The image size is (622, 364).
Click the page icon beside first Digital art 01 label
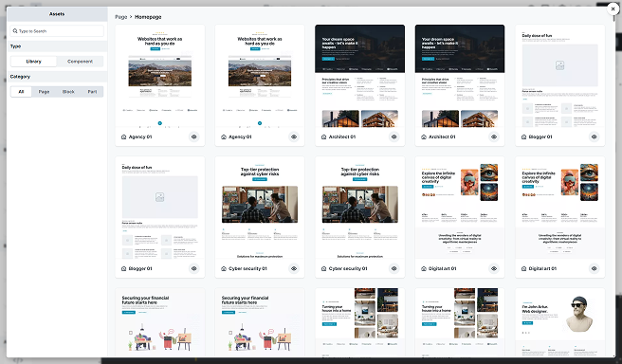424,268
